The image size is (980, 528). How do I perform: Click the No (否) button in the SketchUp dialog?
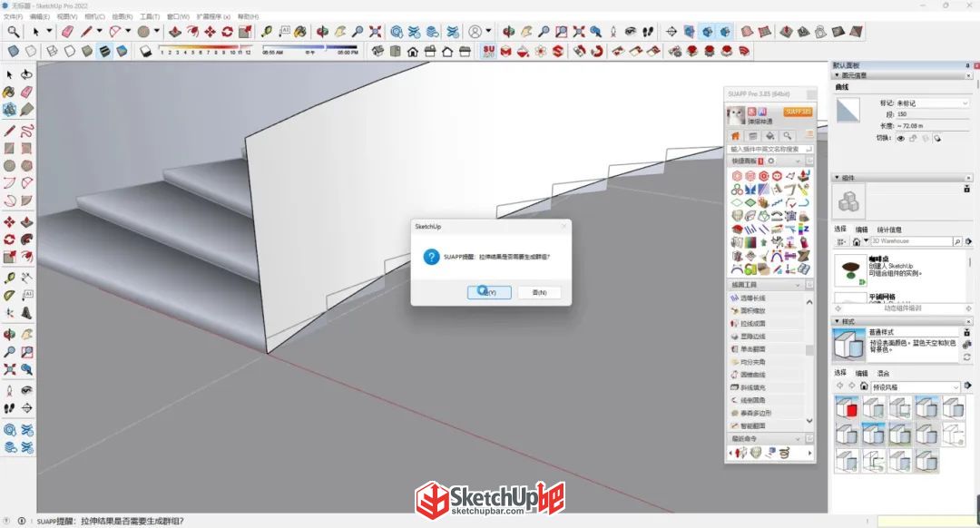pos(539,292)
